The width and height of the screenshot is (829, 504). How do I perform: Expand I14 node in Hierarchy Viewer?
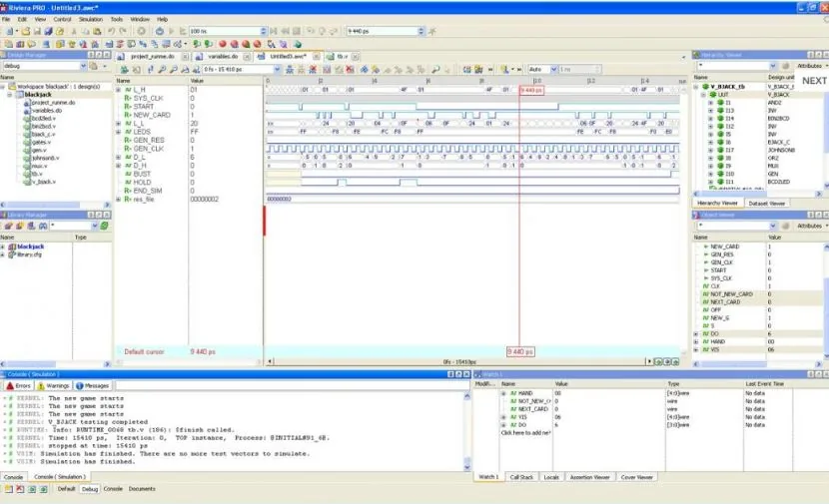(x=710, y=119)
